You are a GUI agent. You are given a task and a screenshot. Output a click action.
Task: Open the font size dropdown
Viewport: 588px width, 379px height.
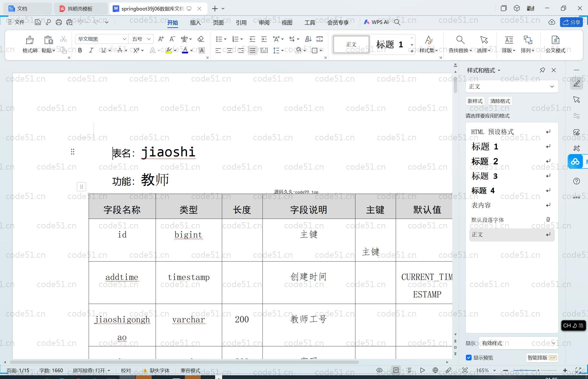[x=149, y=39]
